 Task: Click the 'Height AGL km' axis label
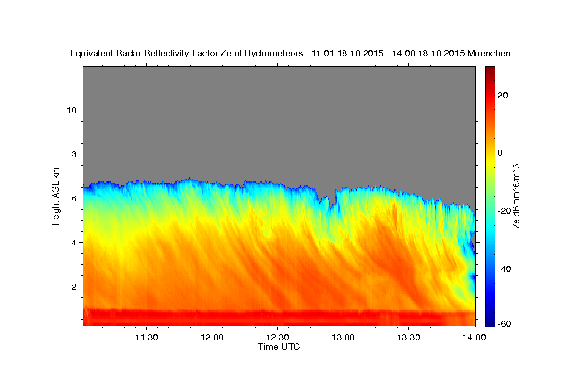(56, 196)
